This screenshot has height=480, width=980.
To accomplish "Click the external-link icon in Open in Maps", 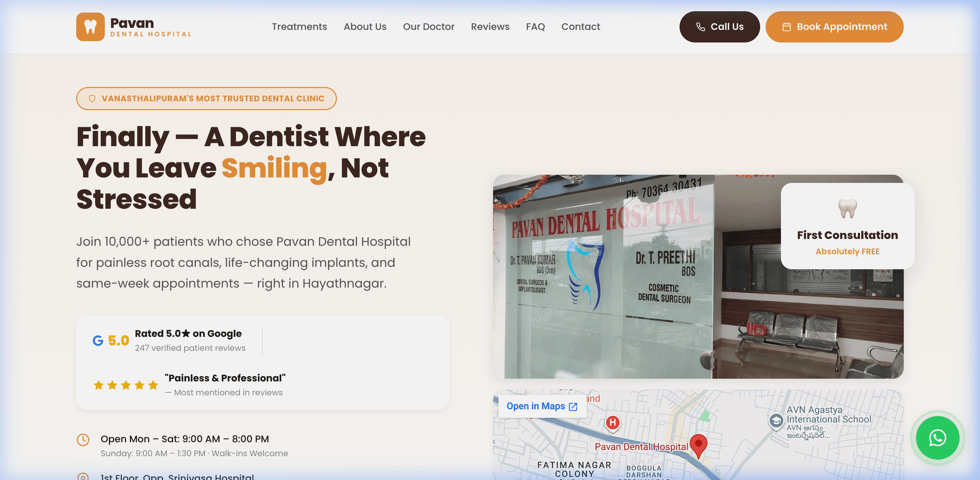I will [573, 406].
